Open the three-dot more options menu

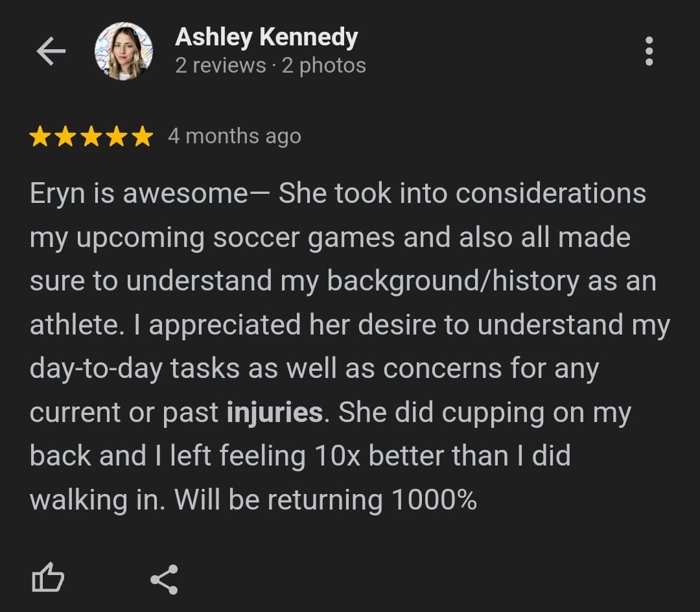click(x=649, y=51)
